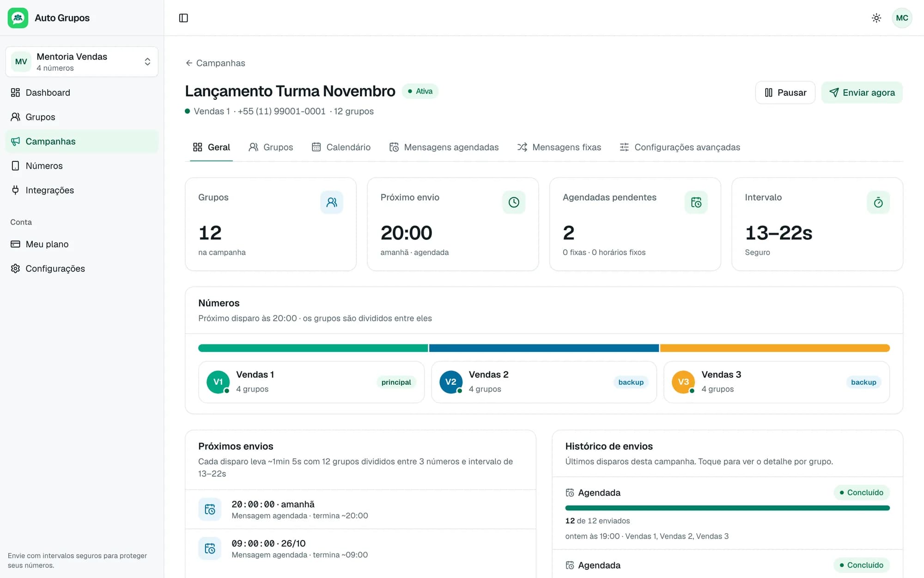Click the Intervalo timer icon
Screen dimensions: 924x578
878,202
